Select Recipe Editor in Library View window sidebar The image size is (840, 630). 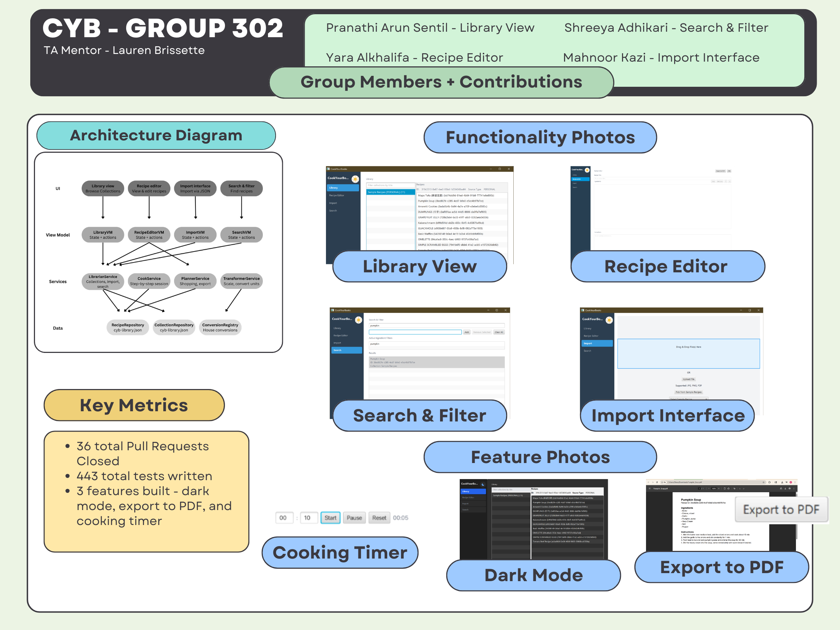[x=337, y=195]
